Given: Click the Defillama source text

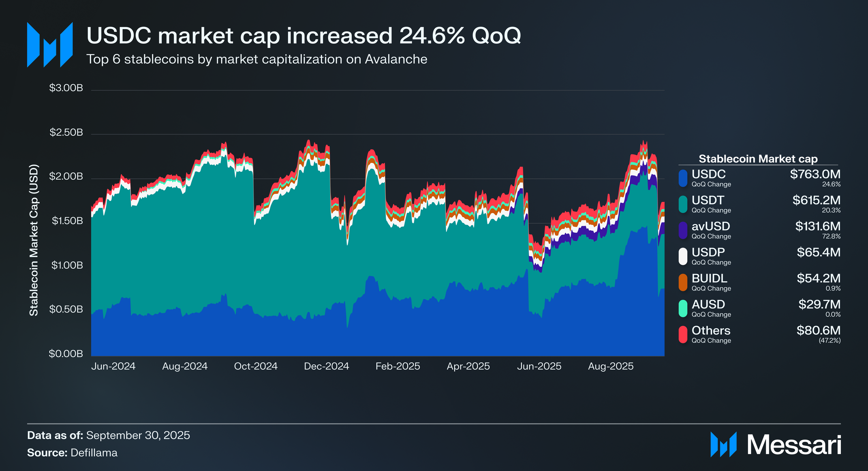Looking at the screenshot, I should [x=94, y=453].
